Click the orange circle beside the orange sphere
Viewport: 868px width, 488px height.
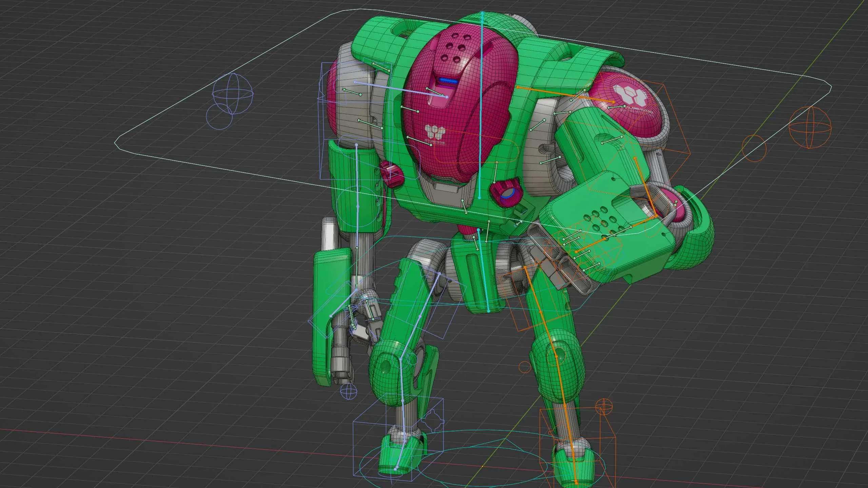(x=754, y=148)
